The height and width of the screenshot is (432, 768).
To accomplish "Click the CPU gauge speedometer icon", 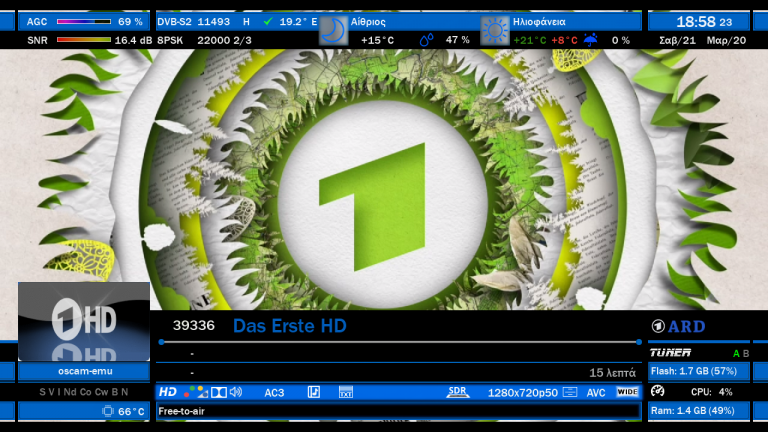I will [657, 391].
